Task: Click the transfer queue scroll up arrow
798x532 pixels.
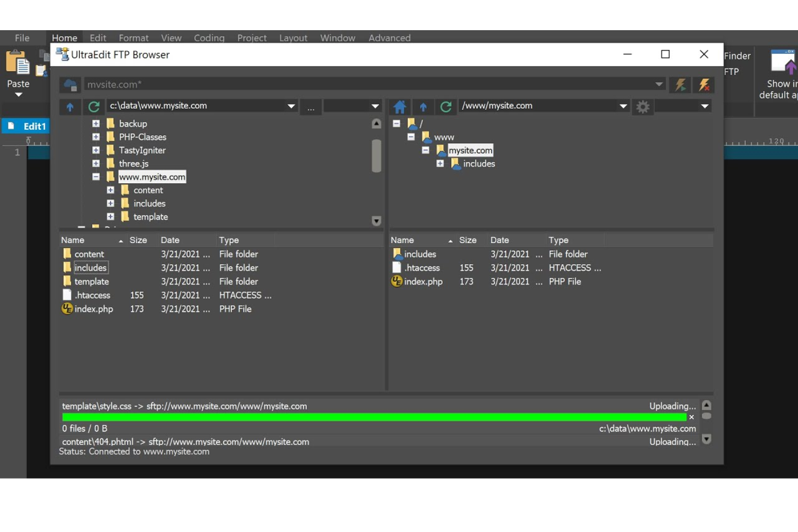Action: pos(706,405)
